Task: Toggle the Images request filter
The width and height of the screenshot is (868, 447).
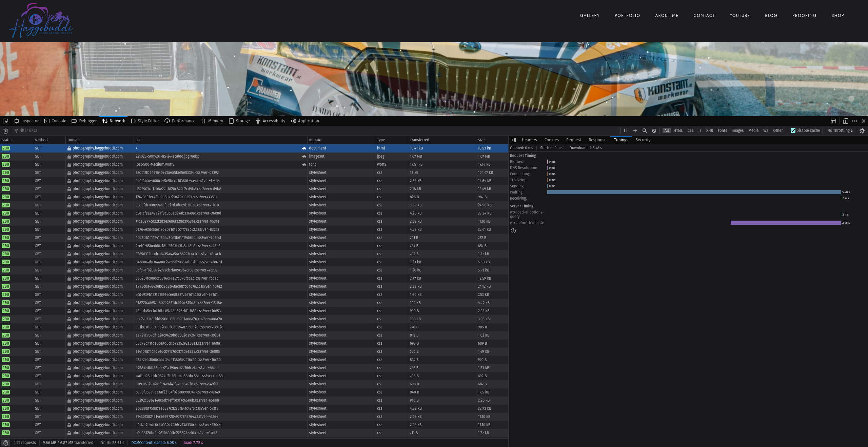Action: 737,130
